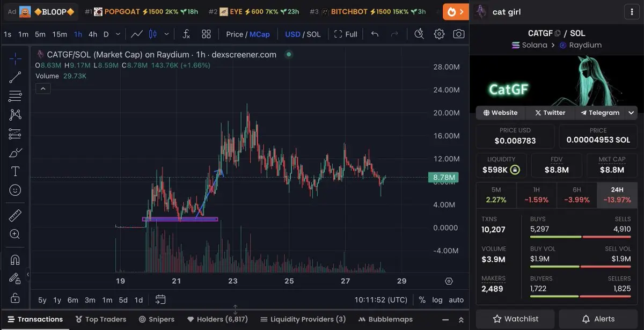
Task: Open the Fibonacci retracement tool
Action: pos(15,96)
